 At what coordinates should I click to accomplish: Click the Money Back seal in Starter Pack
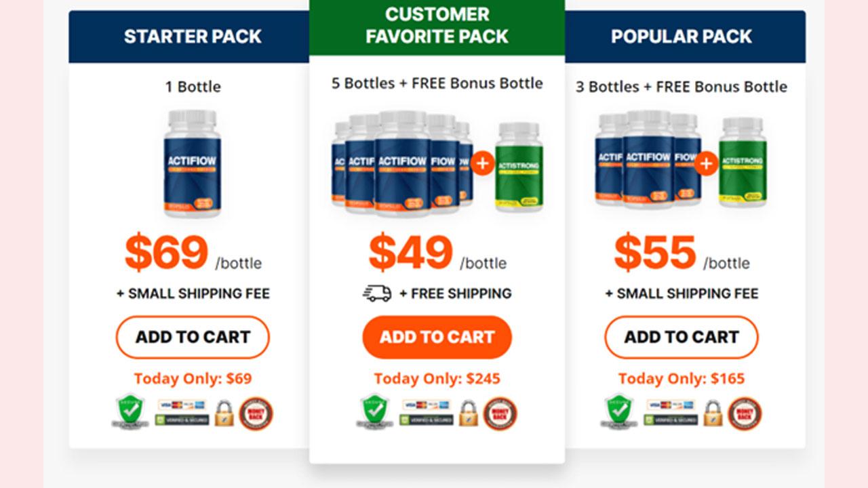[256, 414]
